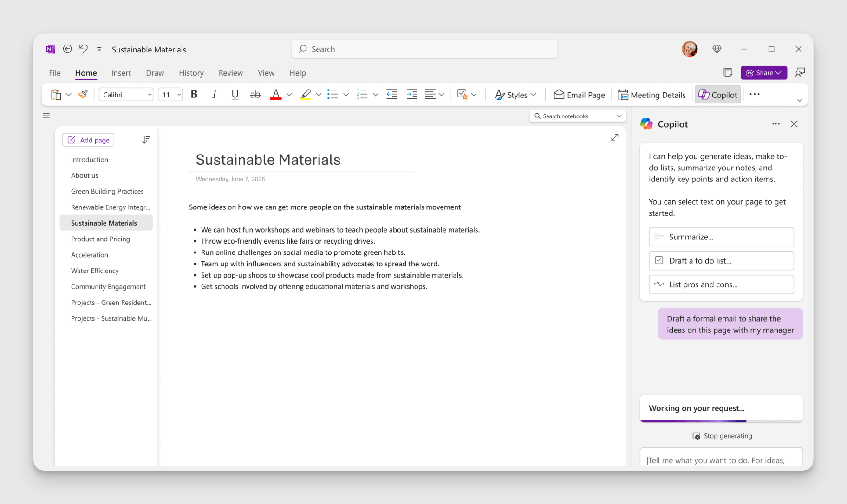The height and width of the screenshot is (504, 847).
Task: Insert Meeting Details
Action: click(652, 94)
